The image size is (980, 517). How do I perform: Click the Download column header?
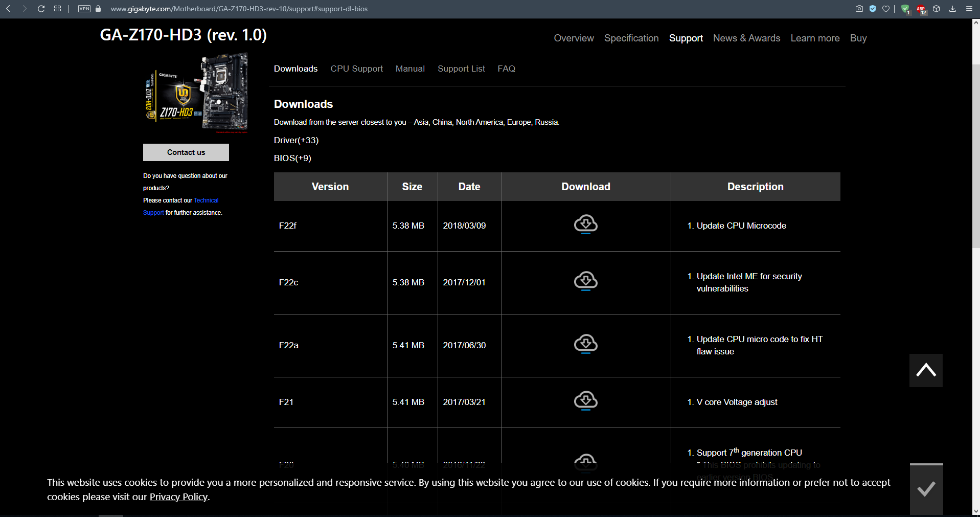[586, 187]
